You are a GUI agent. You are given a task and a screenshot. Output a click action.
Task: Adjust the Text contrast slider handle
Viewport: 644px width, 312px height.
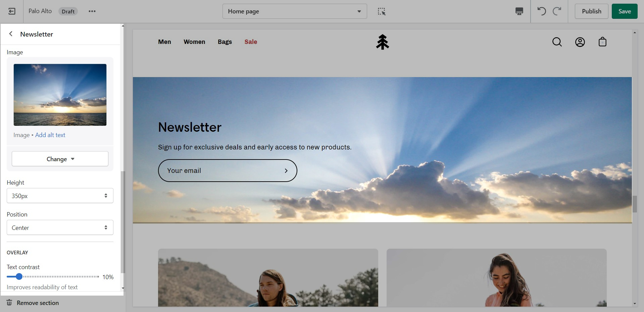coord(19,276)
